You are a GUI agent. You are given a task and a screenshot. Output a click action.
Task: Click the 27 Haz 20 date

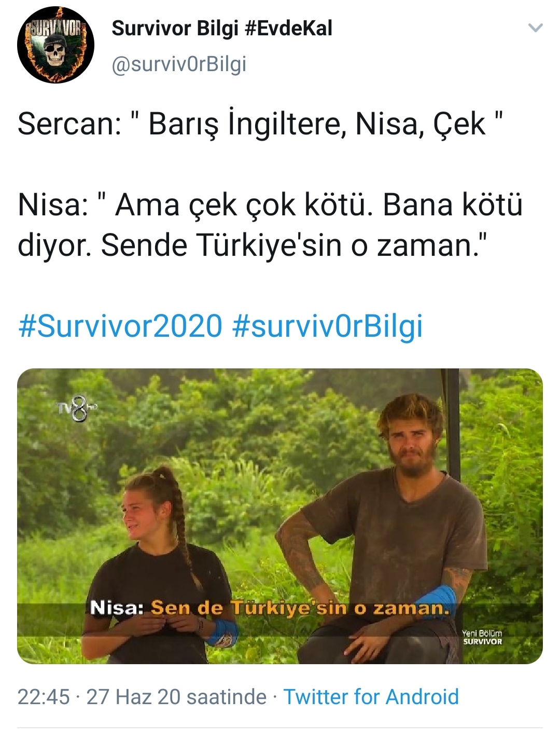coord(133,697)
